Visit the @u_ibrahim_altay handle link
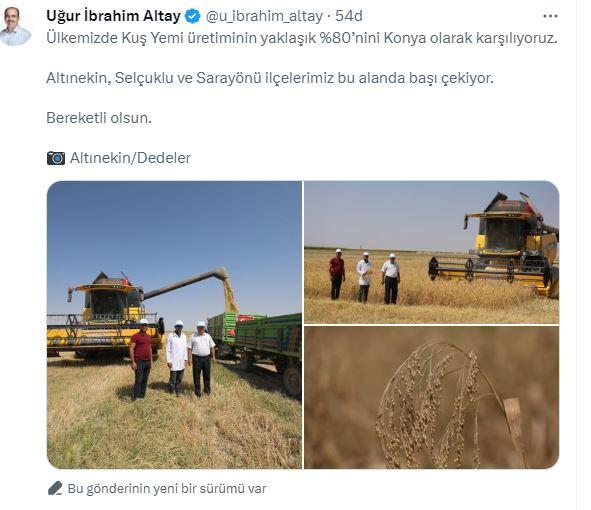The width and height of the screenshot is (591, 510). [x=264, y=16]
